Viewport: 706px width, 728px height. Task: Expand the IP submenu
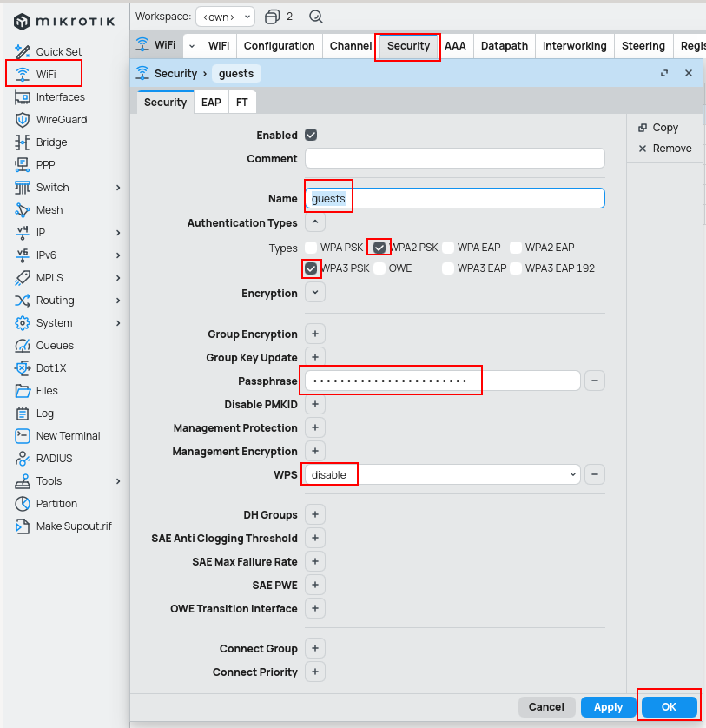coord(118,233)
